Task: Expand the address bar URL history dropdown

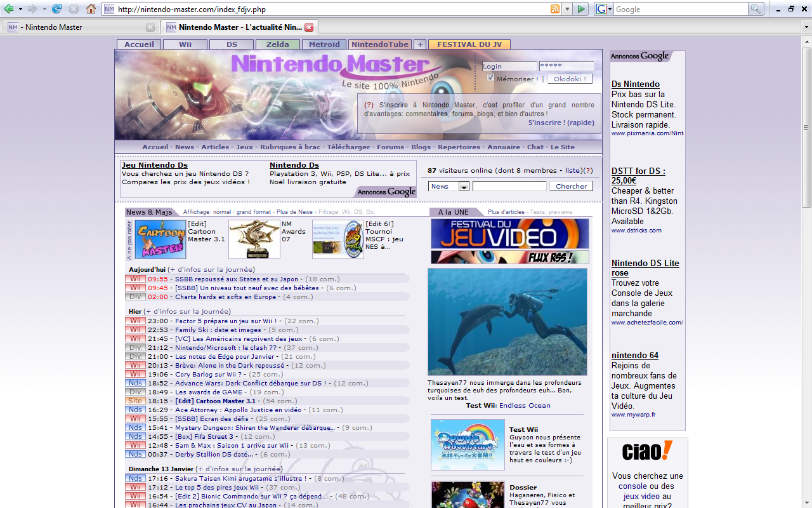Action: (x=567, y=9)
